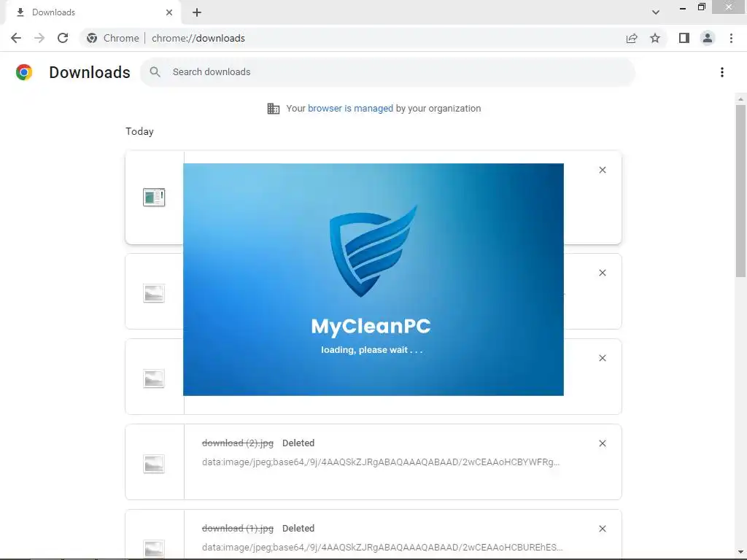Viewport: 747px width, 560px height.
Task: Click the scrollbar up arrow
Action: [740, 99]
